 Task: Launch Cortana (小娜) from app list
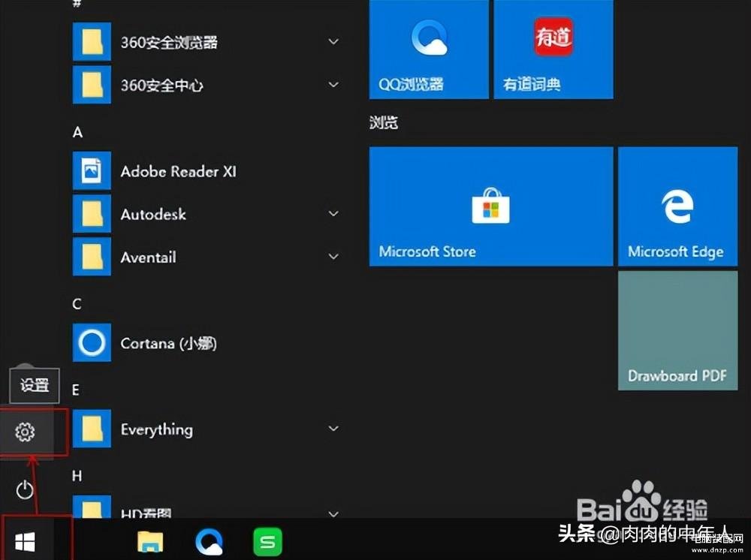[x=168, y=343]
